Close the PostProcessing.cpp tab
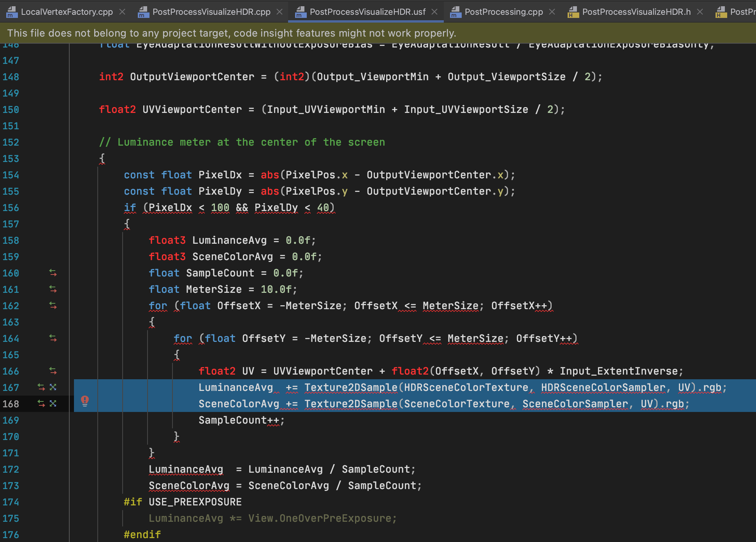Viewport: 756px width, 542px height. click(552, 12)
